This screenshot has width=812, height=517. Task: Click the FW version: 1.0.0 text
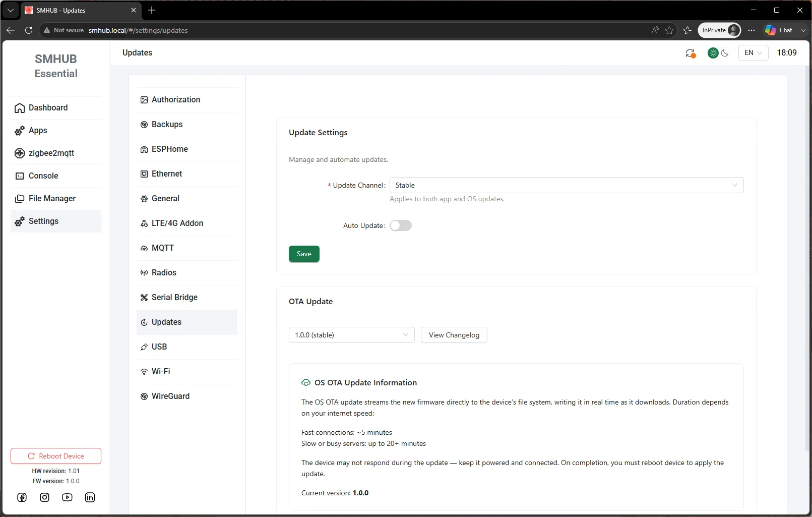click(x=56, y=481)
